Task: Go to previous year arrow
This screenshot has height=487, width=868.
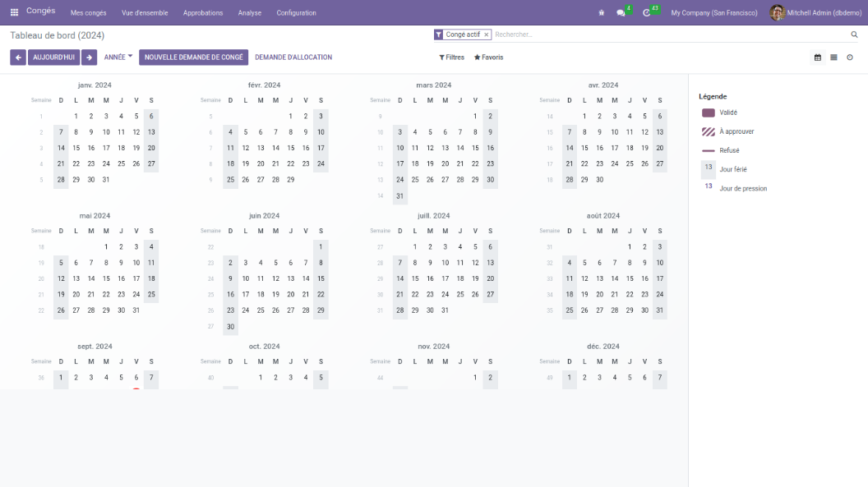Action: (18, 57)
